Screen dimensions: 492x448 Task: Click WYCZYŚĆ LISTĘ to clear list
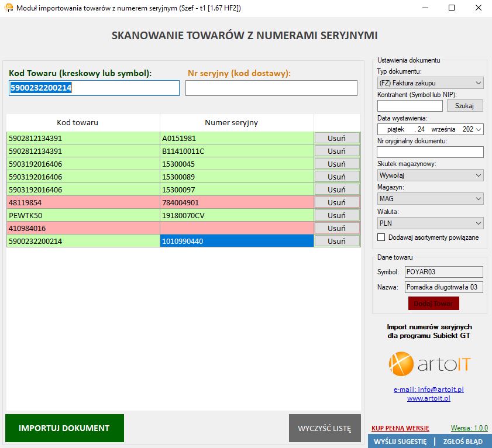[x=325, y=428]
